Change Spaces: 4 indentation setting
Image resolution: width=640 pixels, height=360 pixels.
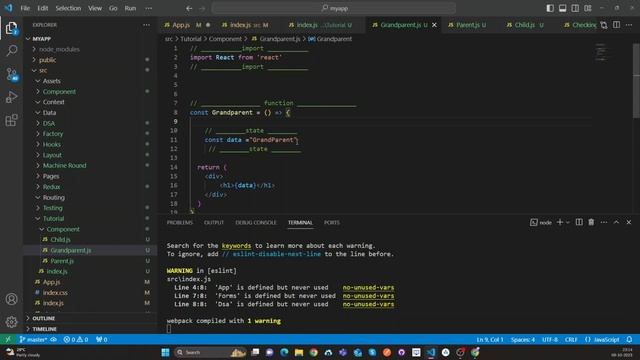coord(523,340)
